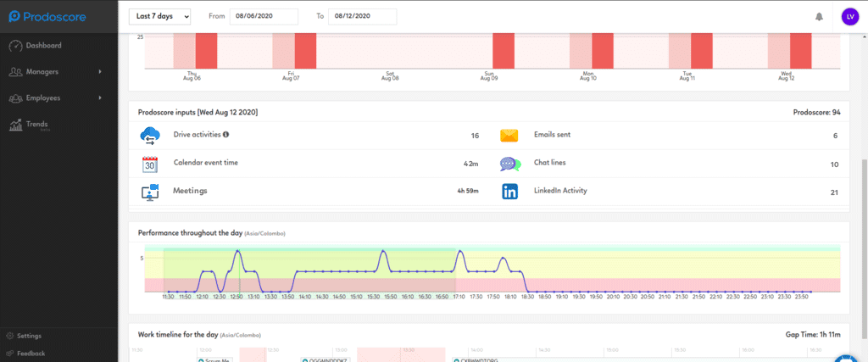Open Trends in the sidebar
The image size is (868, 362).
pyautogui.click(x=37, y=125)
